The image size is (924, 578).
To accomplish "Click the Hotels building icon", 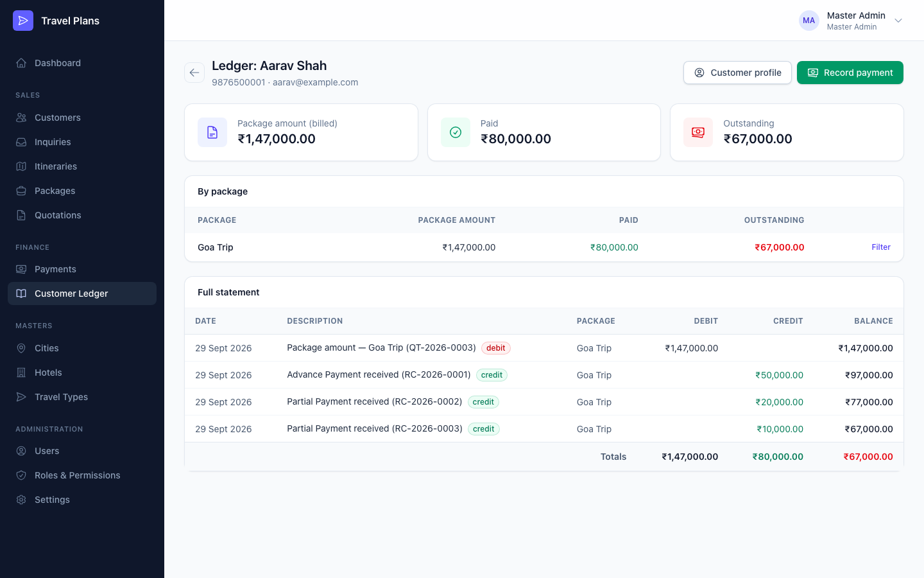I will 21,372.
